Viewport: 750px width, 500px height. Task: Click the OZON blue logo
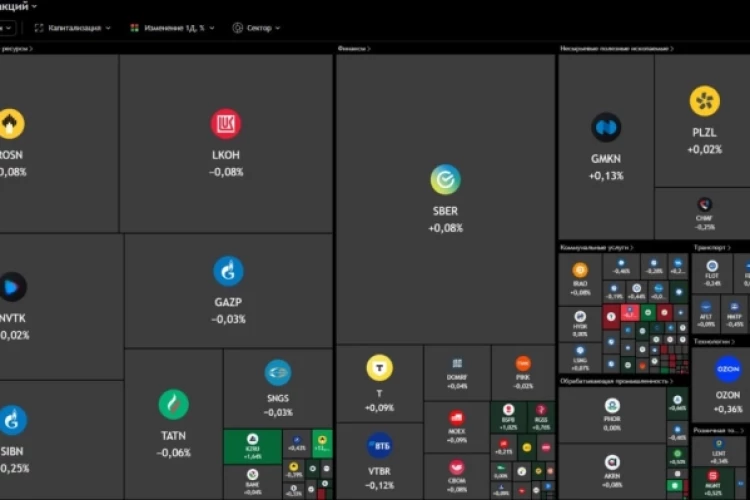[x=728, y=369]
